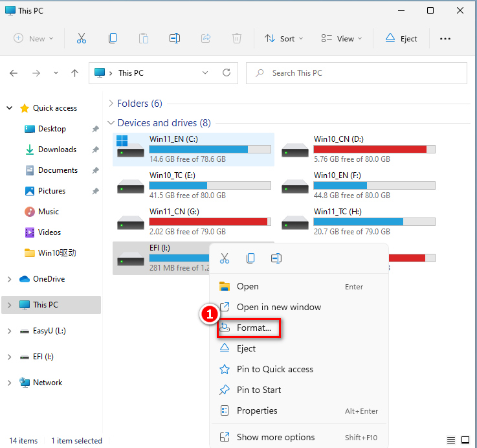Open Videos in Quick access
Image resolution: width=477 pixels, height=448 pixels.
pos(49,232)
